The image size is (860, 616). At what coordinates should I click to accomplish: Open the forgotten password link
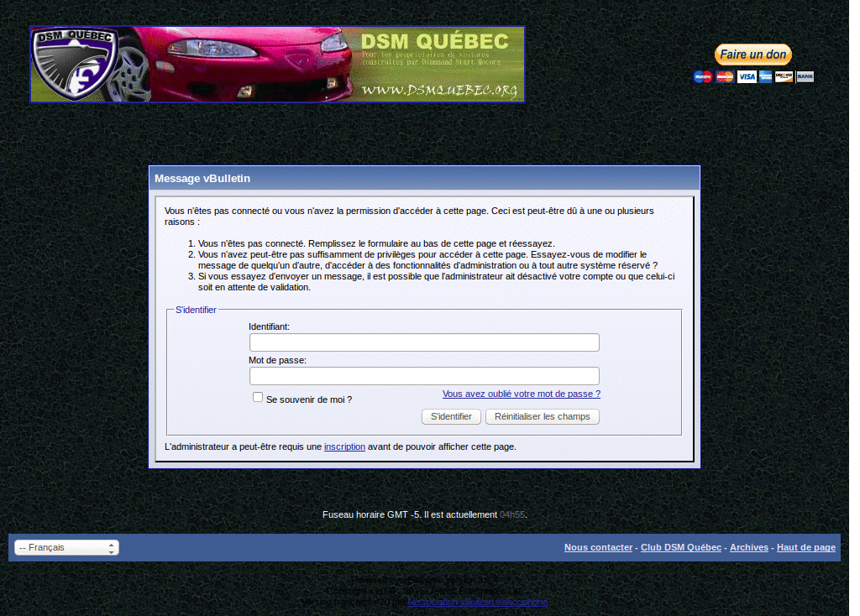521,394
